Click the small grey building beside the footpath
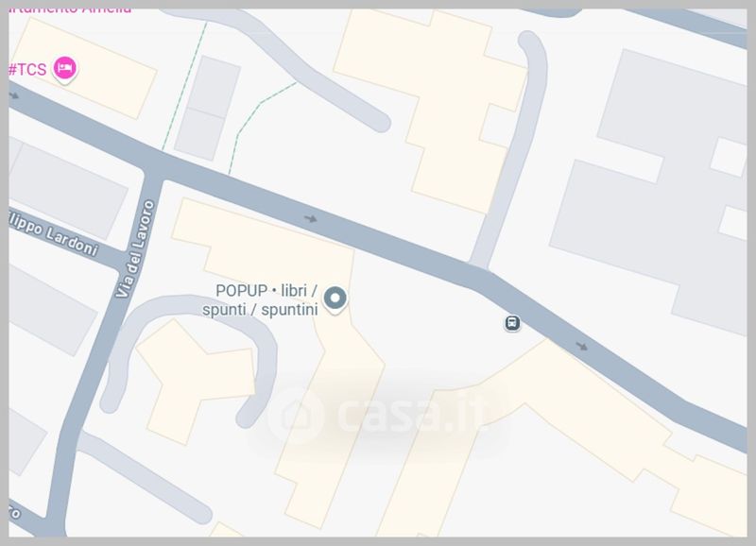The height and width of the screenshot is (546, 756). (208, 108)
